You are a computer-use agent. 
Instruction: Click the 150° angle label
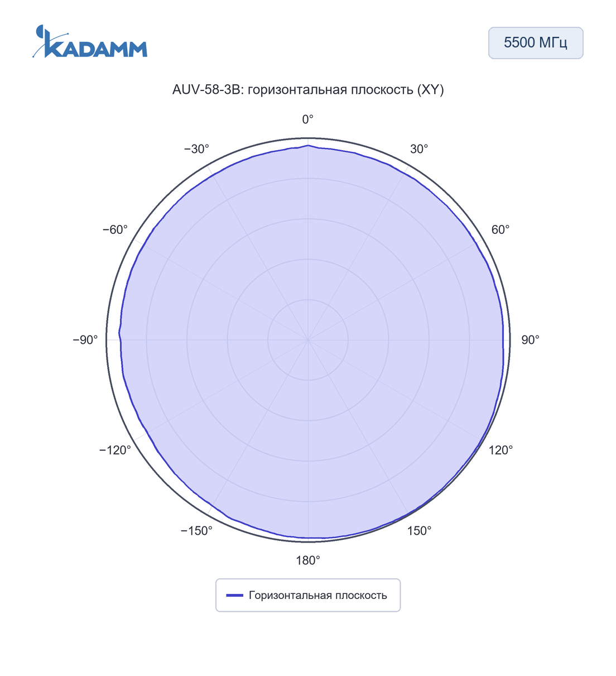click(419, 531)
